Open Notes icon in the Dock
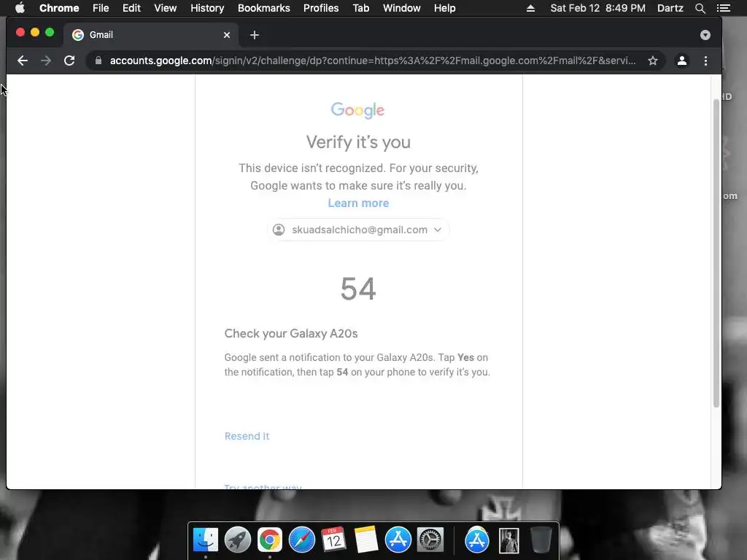747x560 pixels. point(366,540)
